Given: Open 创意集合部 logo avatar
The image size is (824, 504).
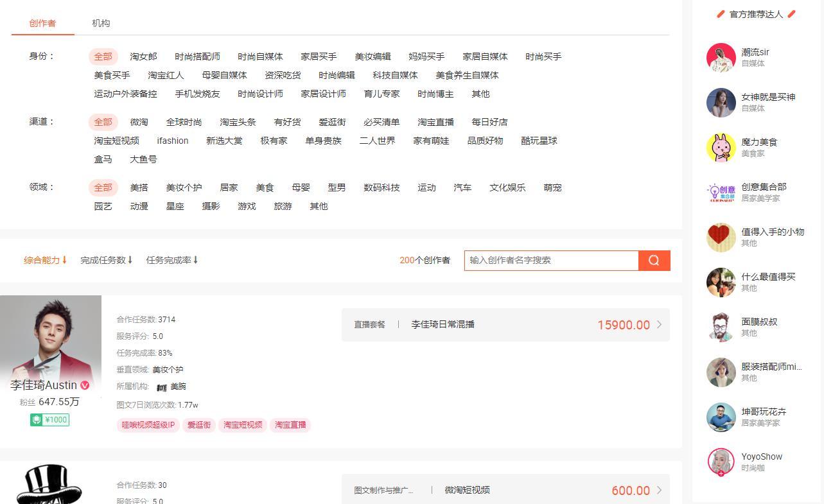Looking at the screenshot, I should [721, 193].
